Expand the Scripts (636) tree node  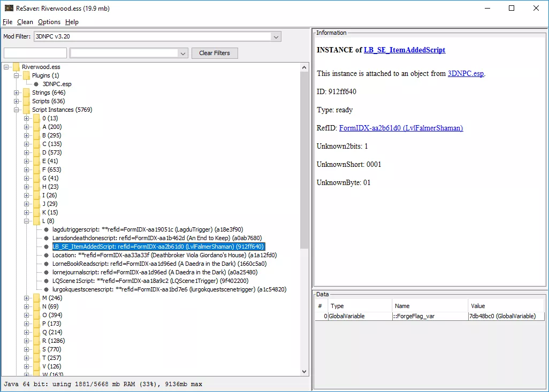pos(17,101)
